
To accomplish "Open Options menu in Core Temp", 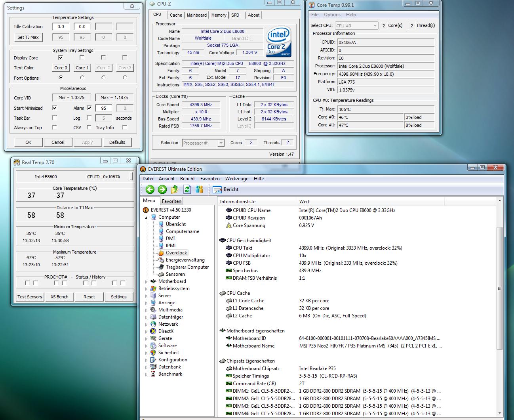I will [x=332, y=15].
